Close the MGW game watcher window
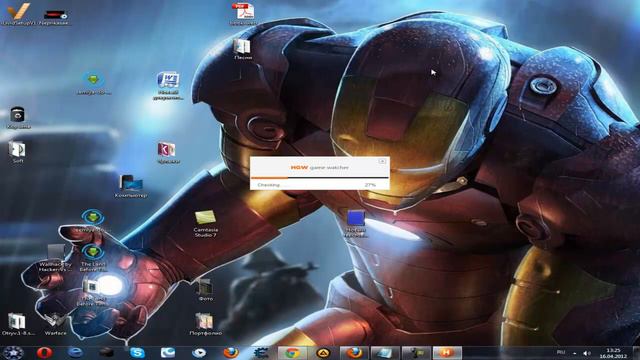The height and width of the screenshot is (360, 640). (382, 161)
